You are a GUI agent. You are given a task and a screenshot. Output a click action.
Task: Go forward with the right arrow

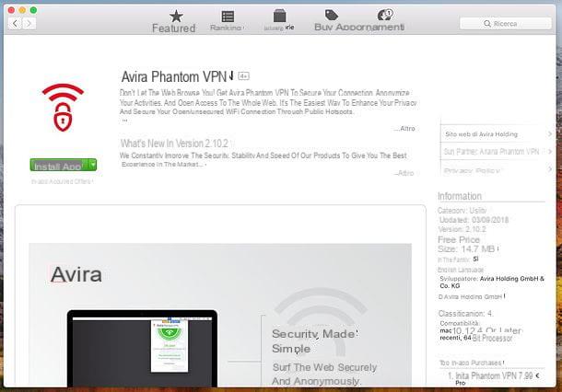[29, 24]
